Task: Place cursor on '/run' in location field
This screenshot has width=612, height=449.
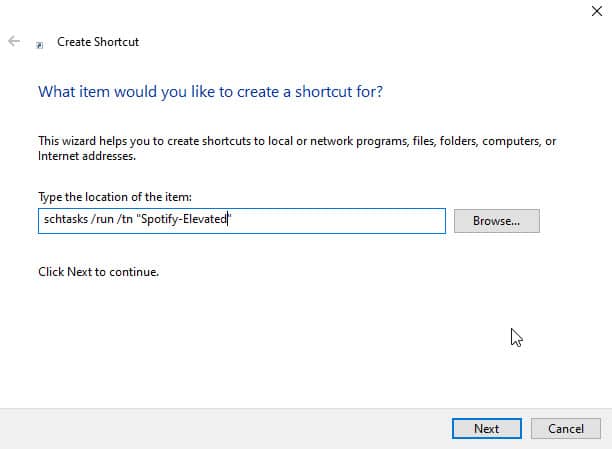Action: [102, 219]
